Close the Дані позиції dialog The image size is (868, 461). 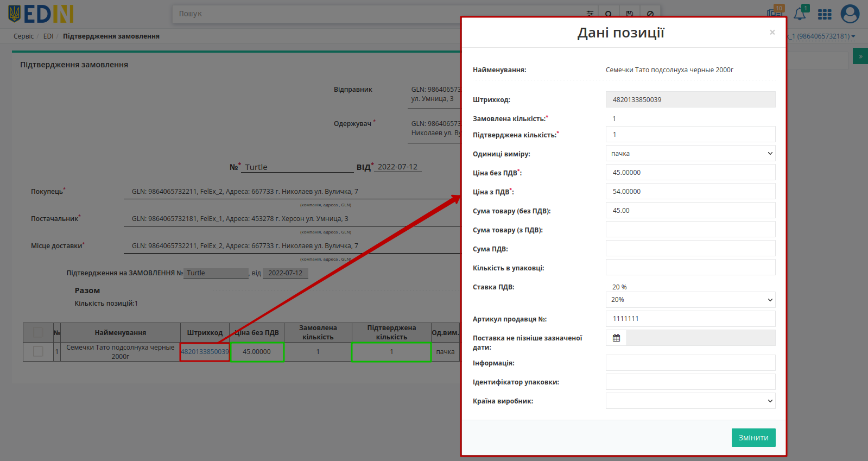coord(772,33)
